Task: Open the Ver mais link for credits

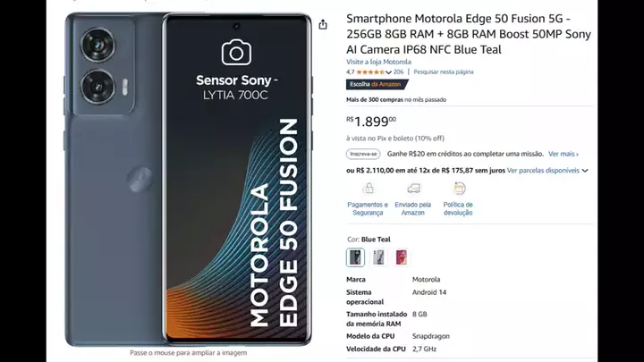Action: [x=563, y=154]
